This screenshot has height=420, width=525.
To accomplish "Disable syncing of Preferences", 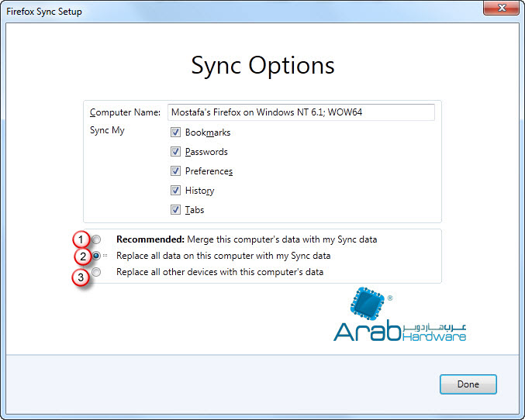I will (x=175, y=171).
